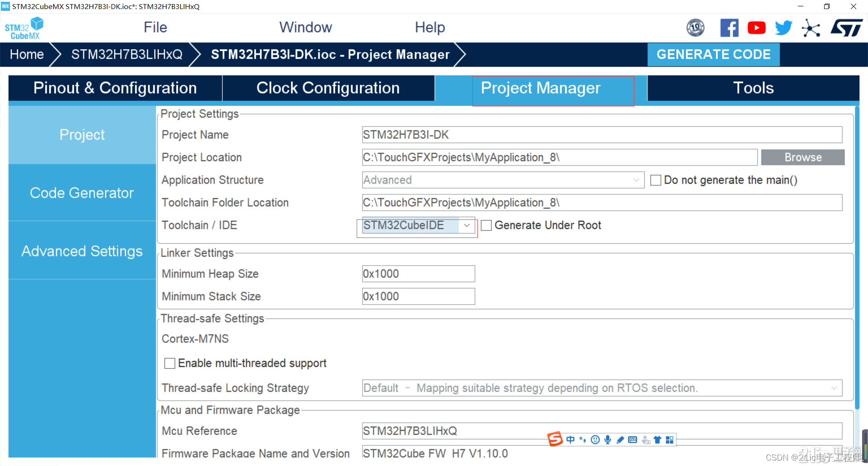The height and width of the screenshot is (466, 868).
Task: Open the ST Facebook page icon
Action: (x=729, y=28)
